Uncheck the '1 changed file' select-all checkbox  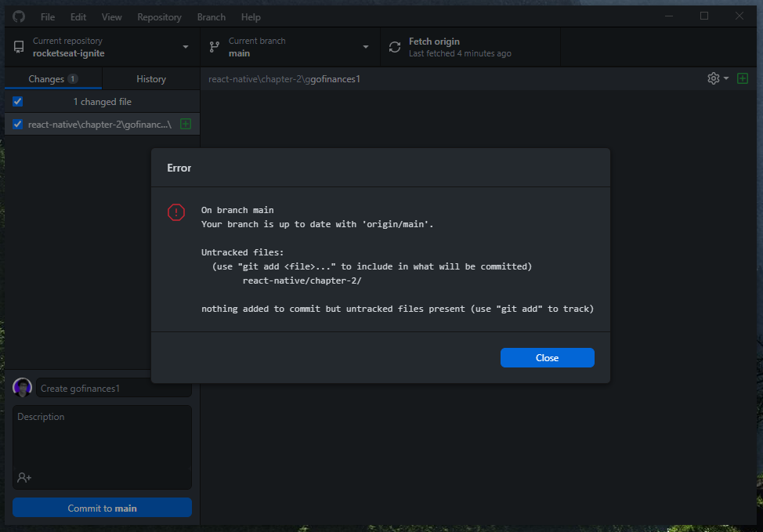(x=17, y=102)
